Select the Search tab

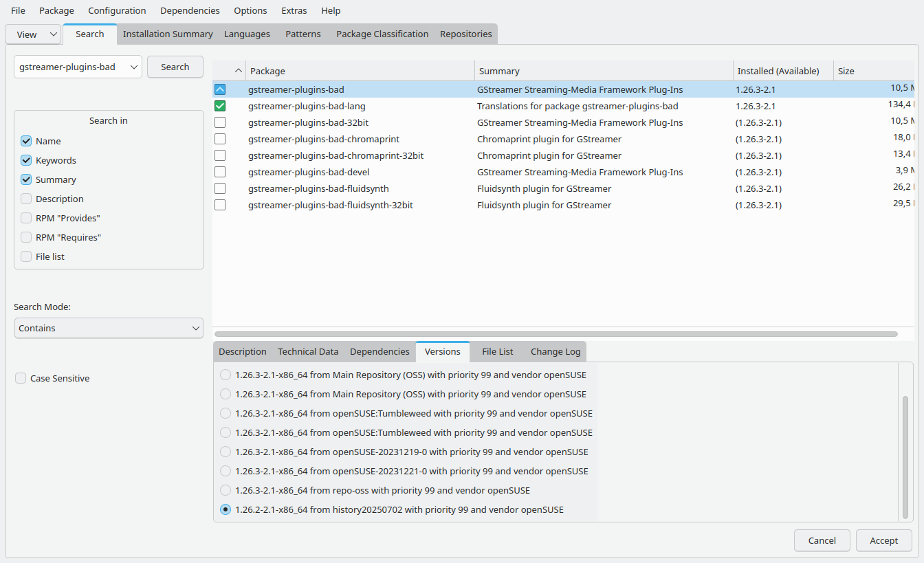click(x=90, y=34)
